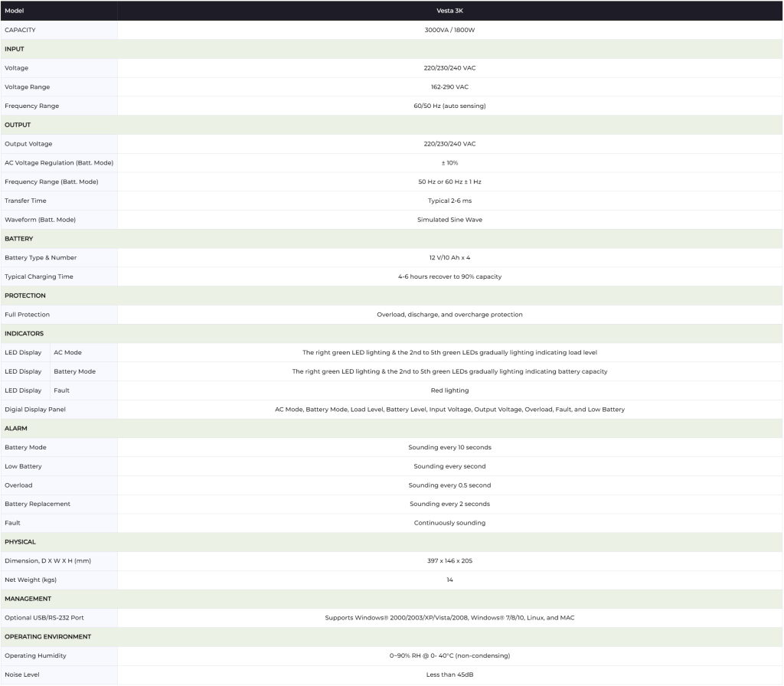The image size is (784, 686).
Task: Click the 'ALARM' section heading
Action: [16, 429]
